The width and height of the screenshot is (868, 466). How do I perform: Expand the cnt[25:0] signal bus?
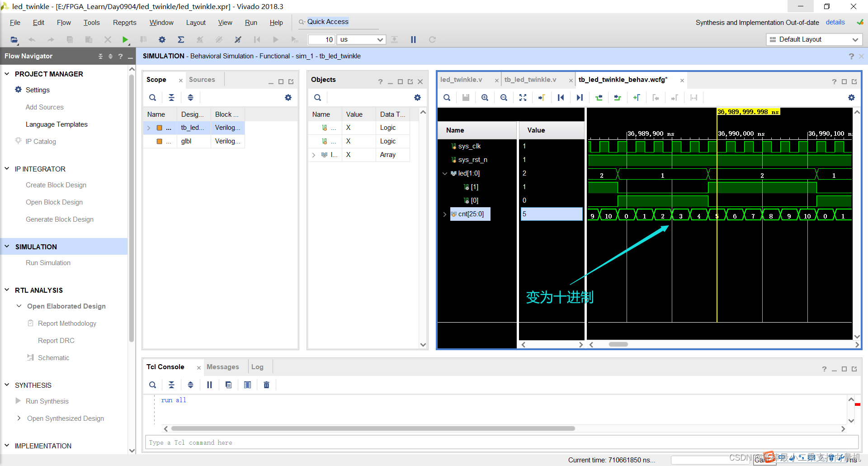pos(445,214)
